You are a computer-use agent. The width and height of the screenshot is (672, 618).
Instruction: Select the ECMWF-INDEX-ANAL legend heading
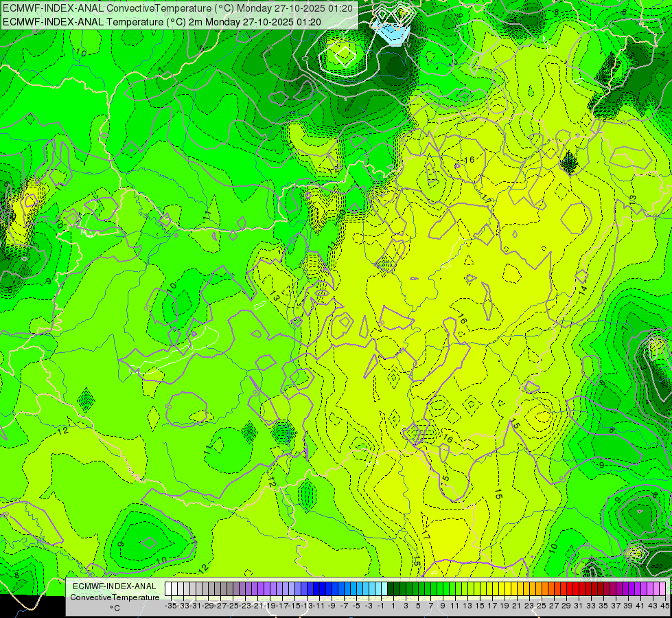pyautogui.click(x=115, y=586)
